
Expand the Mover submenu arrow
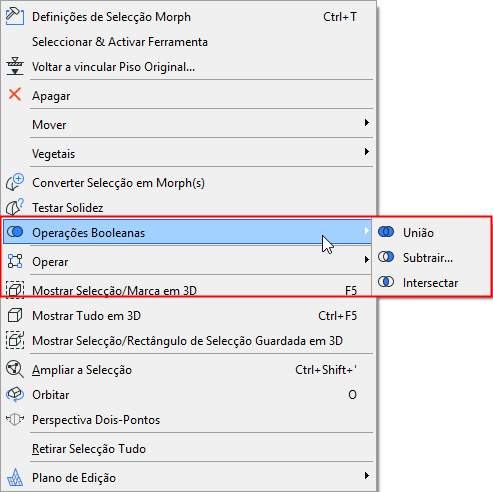(367, 123)
